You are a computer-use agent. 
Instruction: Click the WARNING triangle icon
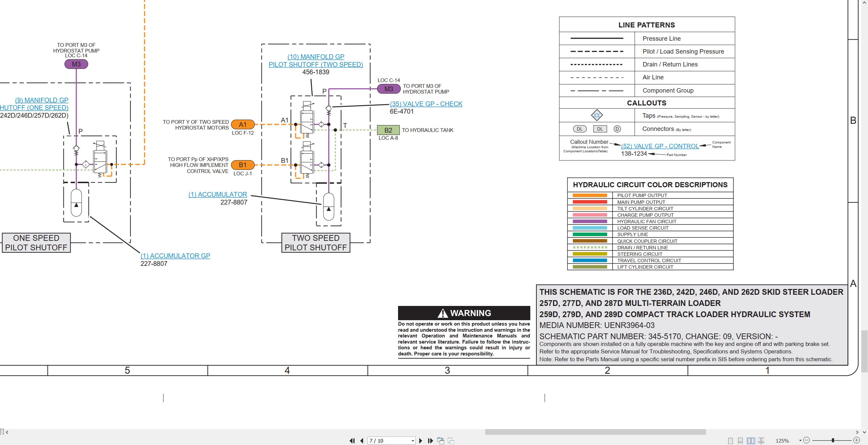point(442,313)
